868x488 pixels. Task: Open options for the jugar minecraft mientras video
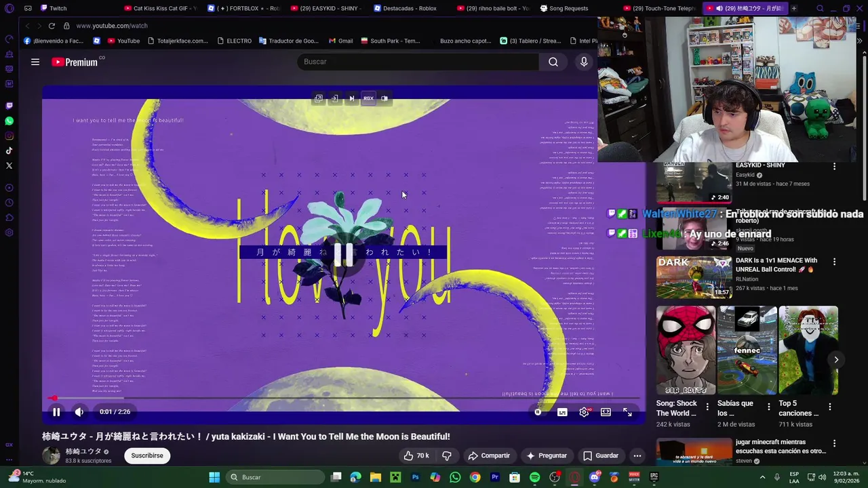834,443
